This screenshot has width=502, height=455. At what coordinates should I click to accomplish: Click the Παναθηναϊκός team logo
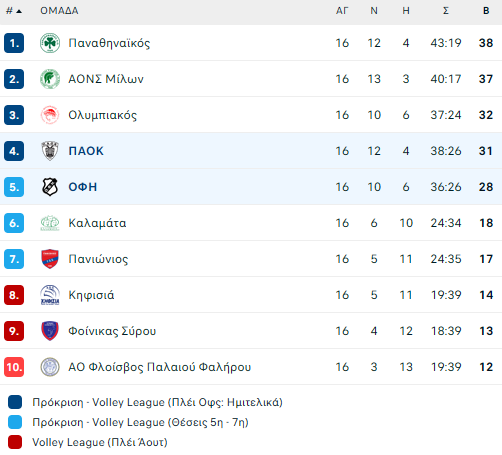[50, 43]
